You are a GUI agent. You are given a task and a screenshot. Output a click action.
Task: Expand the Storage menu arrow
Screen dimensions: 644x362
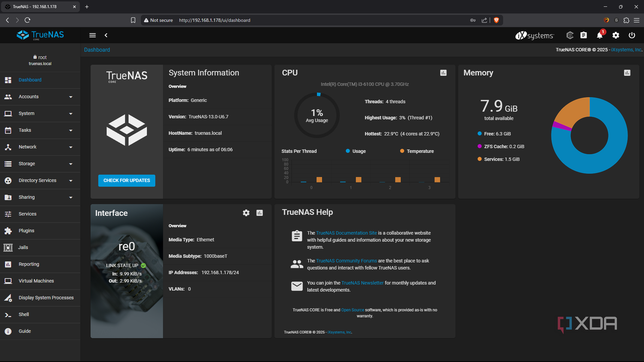(x=71, y=164)
